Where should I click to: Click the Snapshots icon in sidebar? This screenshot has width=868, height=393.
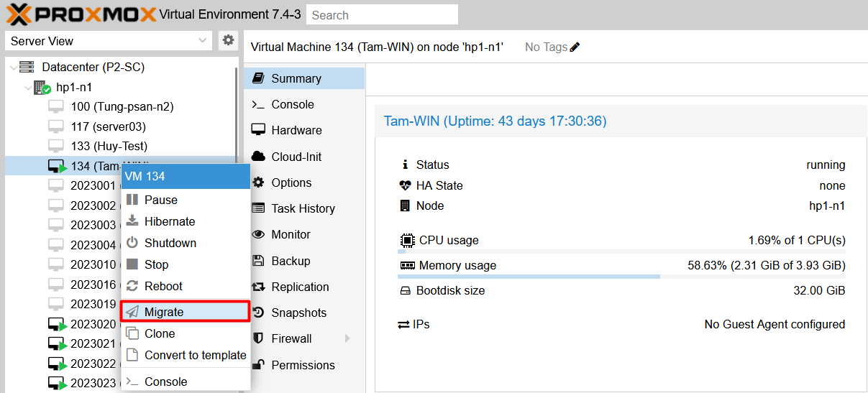pyautogui.click(x=259, y=313)
